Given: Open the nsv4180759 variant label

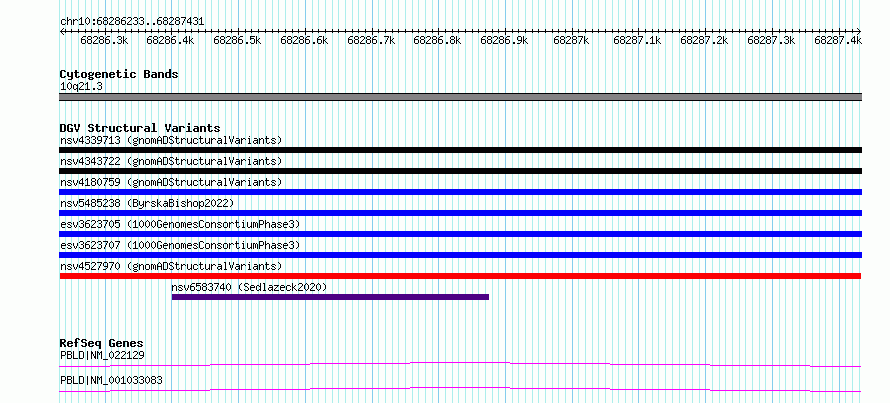Looking at the screenshot, I should point(171,182).
